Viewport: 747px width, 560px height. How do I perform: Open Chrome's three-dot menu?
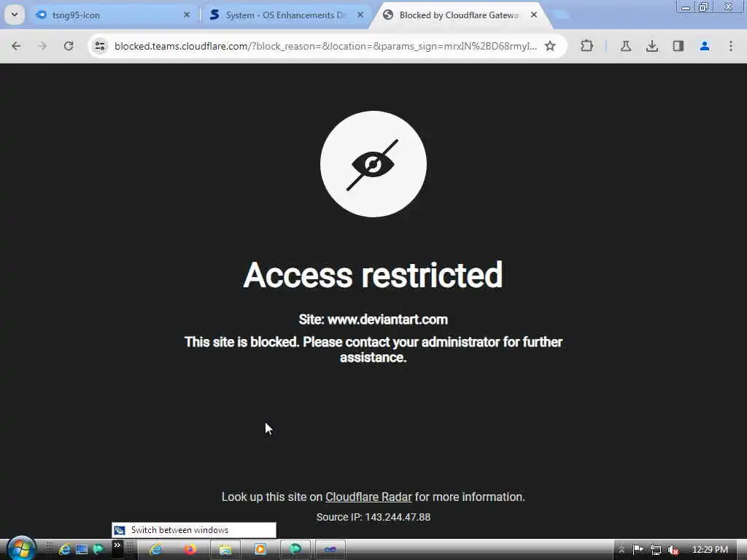[731, 46]
